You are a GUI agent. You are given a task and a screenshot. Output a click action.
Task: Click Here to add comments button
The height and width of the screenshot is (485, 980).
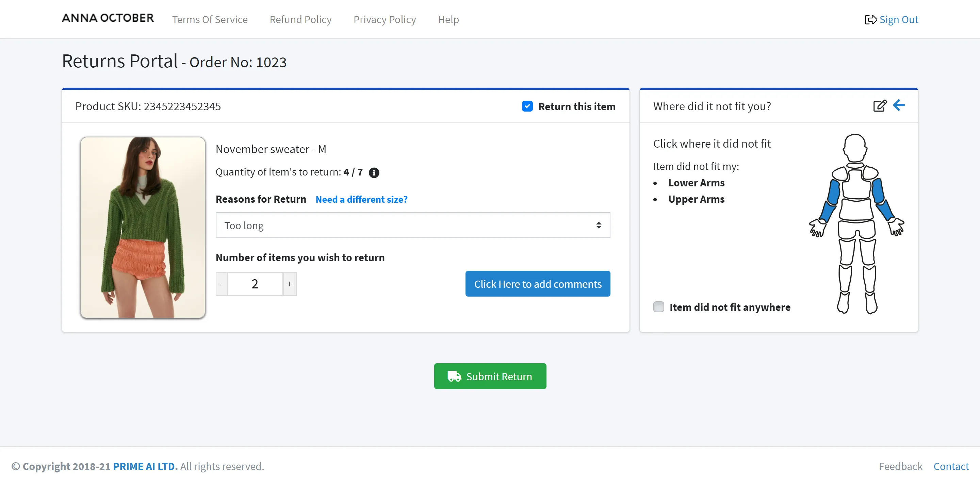[538, 284]
